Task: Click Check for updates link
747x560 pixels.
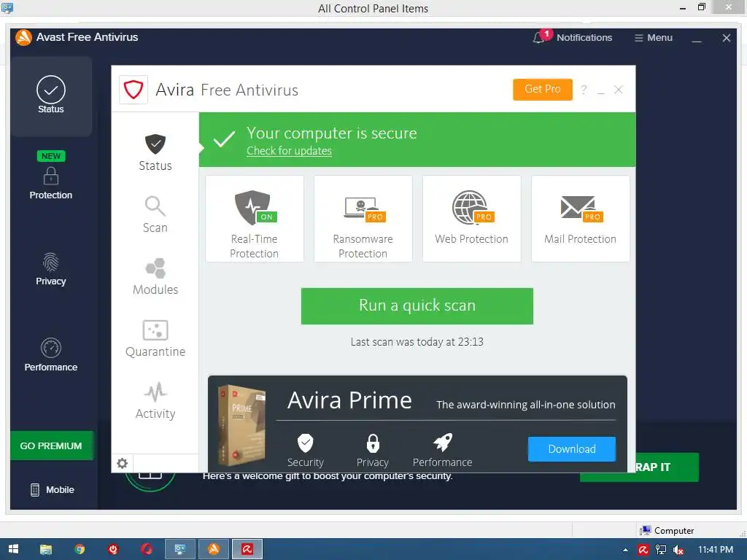Action: (289, 151)
